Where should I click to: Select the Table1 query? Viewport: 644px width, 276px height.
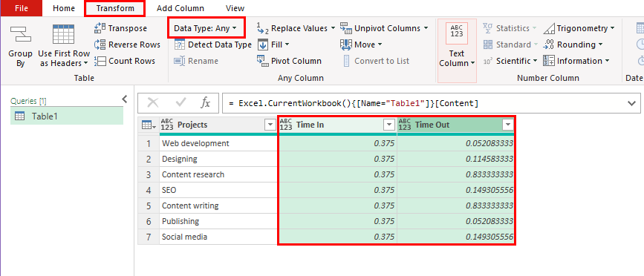pos(67,116)
